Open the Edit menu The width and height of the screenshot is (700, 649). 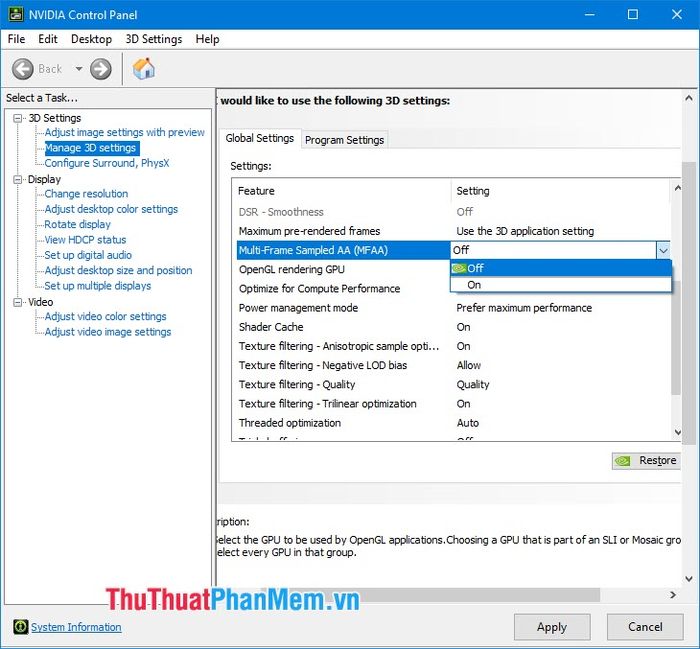click(48, 39)
